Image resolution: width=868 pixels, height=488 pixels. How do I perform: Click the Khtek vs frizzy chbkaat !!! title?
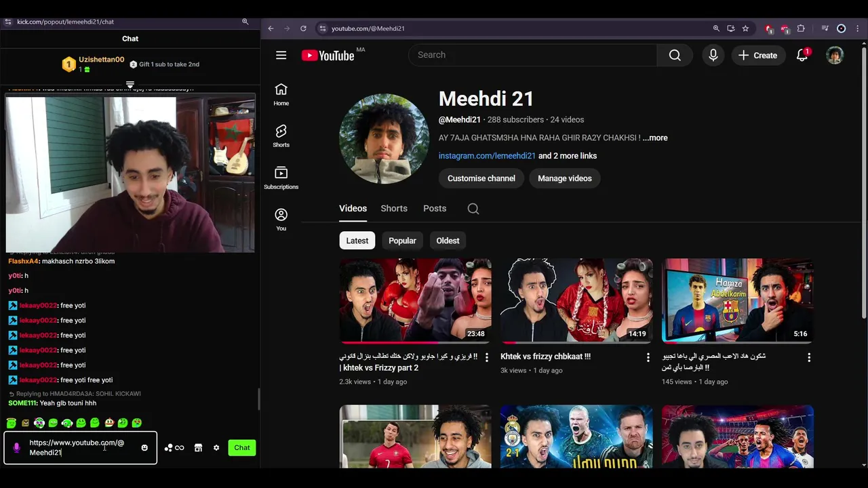point(545,357)
